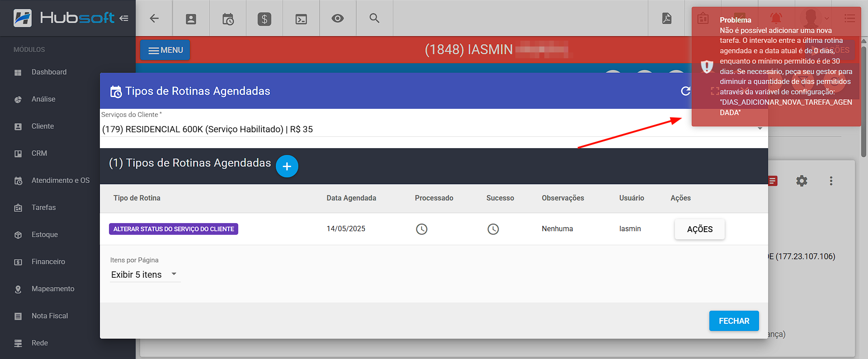Click the Sucesso column header

coord(500,198)
